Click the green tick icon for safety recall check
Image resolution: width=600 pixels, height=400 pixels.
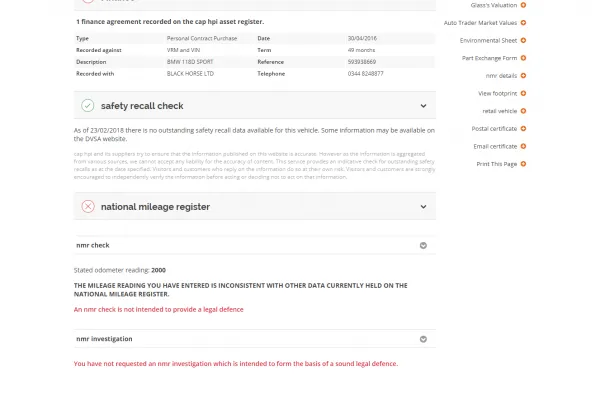(88, 105)
